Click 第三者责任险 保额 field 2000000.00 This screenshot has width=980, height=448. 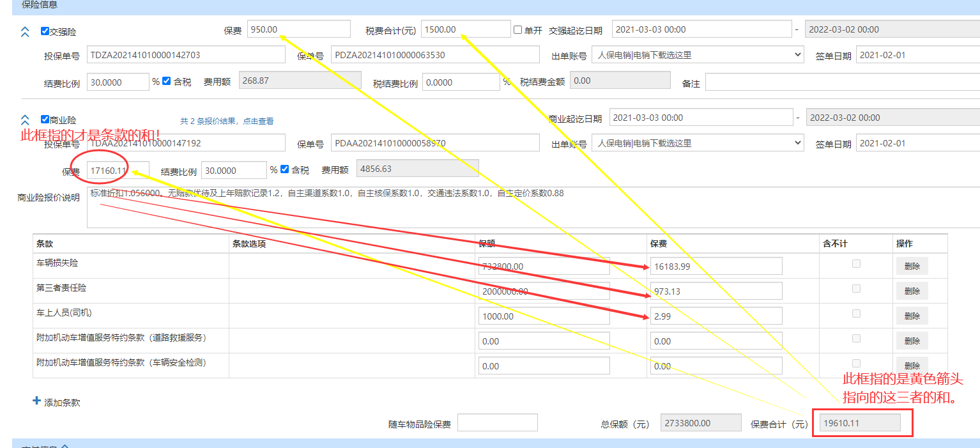544,291
